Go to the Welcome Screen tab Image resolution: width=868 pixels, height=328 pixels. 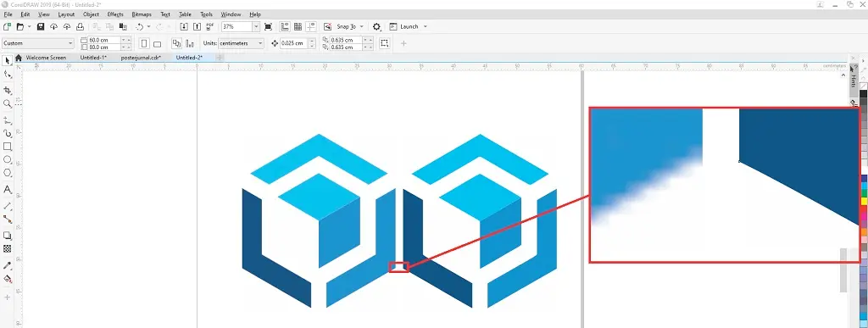(x=46, y=58)
